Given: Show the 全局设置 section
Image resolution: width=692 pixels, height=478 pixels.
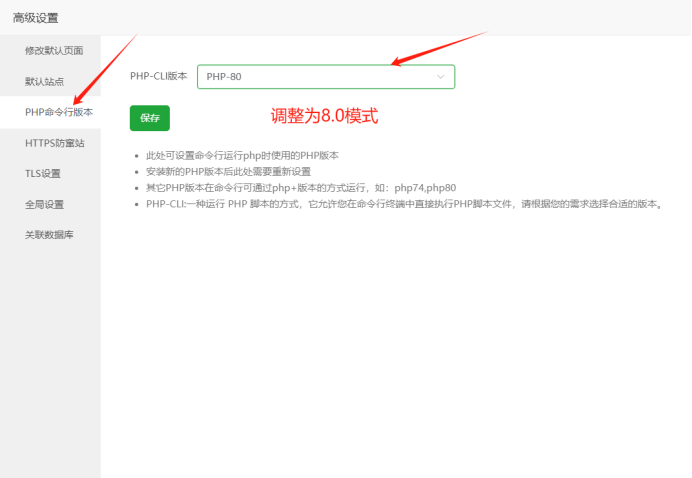Looking at the screenshot, I should [44, 204].
